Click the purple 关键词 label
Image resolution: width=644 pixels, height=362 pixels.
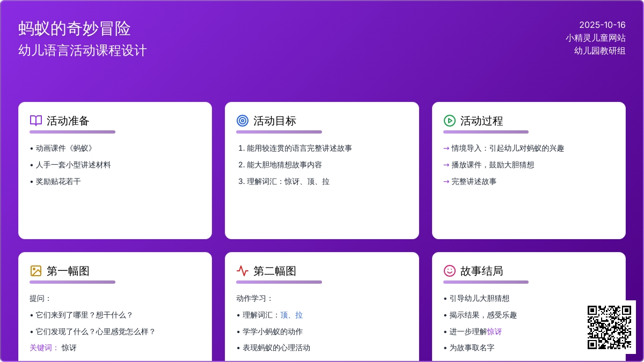[x=44, y=348]
